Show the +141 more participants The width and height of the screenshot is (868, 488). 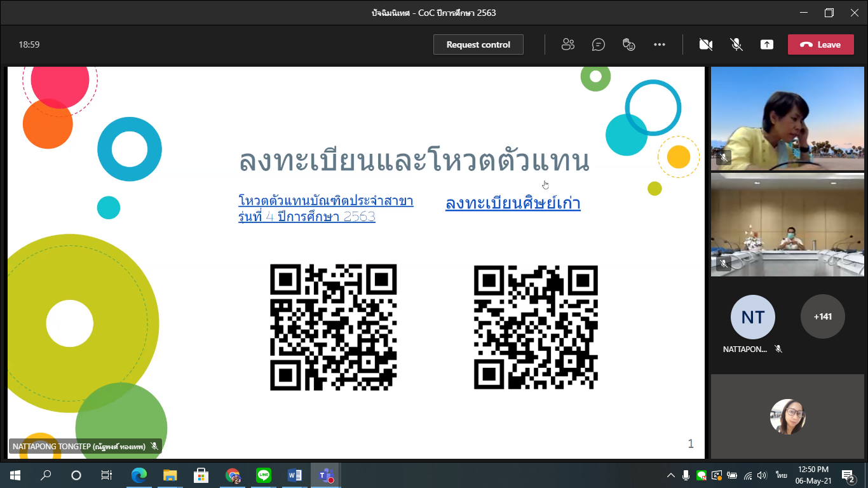coord(823,316)
